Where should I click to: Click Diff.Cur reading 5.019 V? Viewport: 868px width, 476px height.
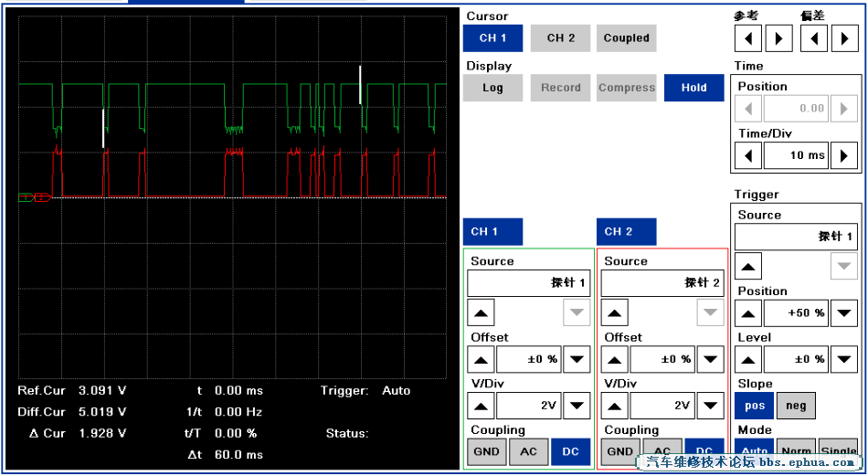point(102,412)
